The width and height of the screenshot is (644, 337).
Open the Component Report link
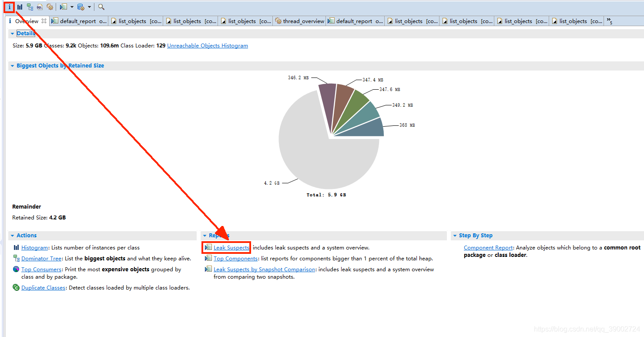coord(488,248)
